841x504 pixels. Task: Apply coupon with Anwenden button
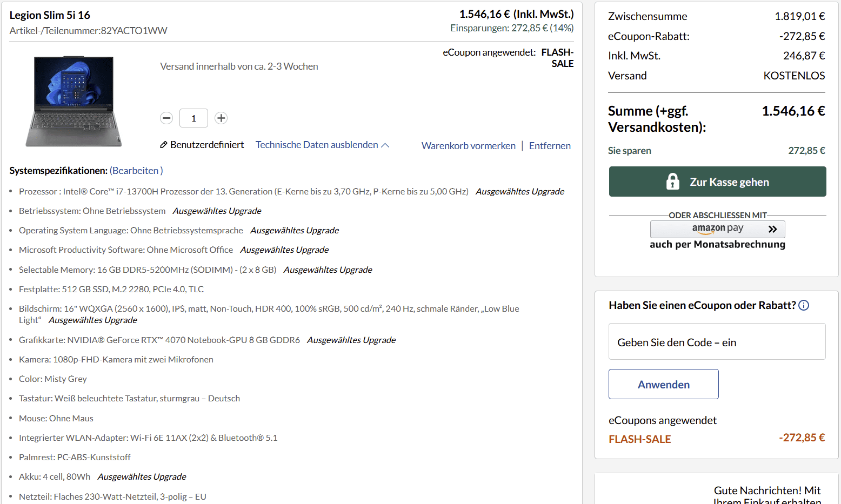(663, 384)
